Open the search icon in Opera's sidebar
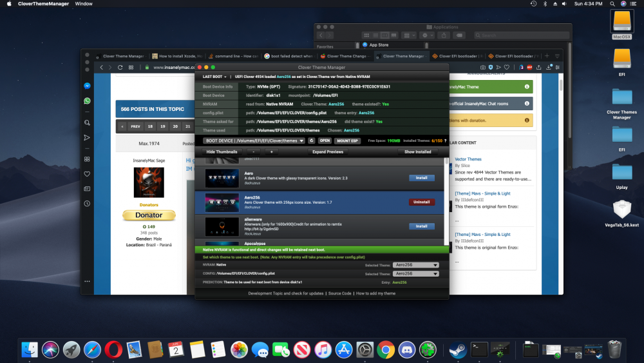The height and width of the screenshot is (363, 644). (87, 123)
